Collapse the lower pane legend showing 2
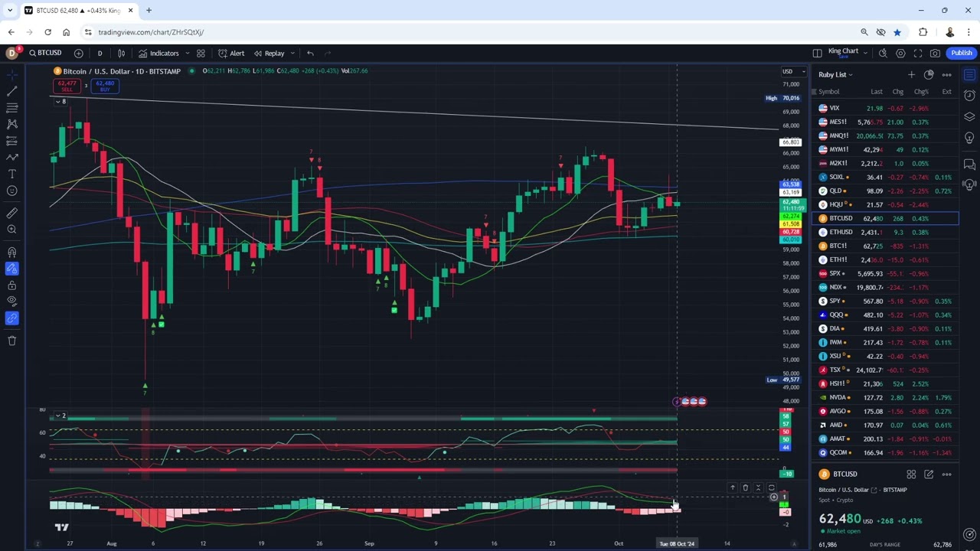Viewport: 980px width, 551px height. coord(60,416)
